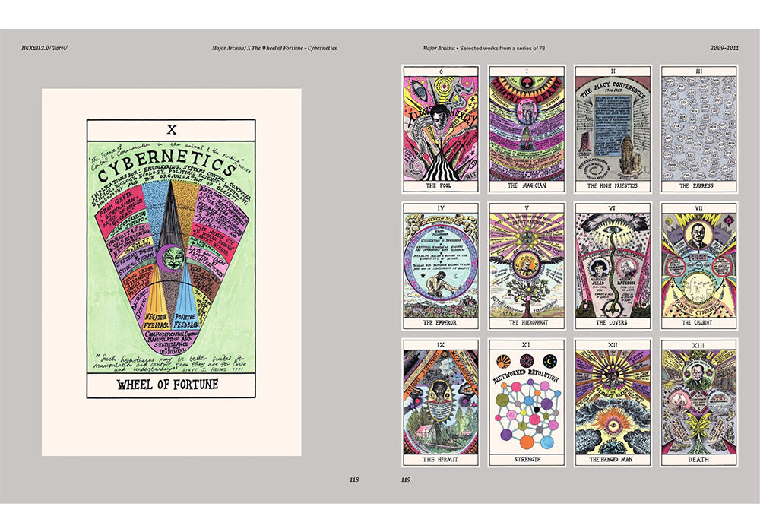Open the Strength Networked Revolution card
The width and height of the screenshot is (760, 532).
pos(527,403)
